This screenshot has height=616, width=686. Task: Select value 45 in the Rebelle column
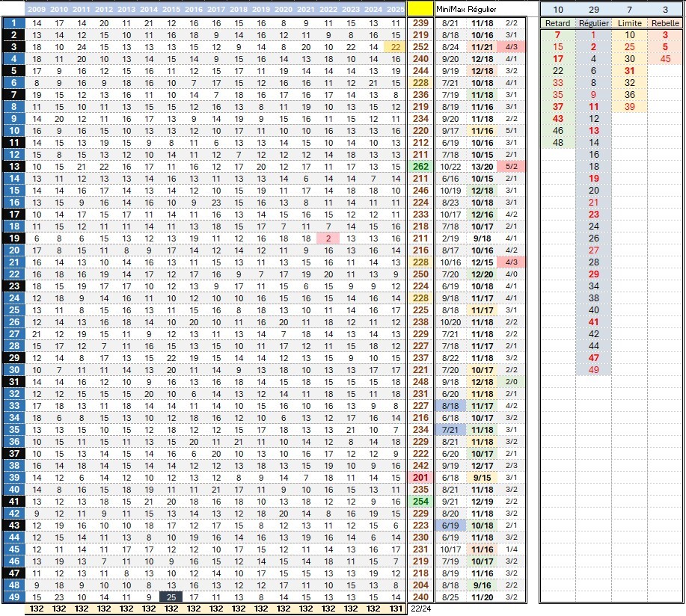pyautogui.click(x=664, y=59)
